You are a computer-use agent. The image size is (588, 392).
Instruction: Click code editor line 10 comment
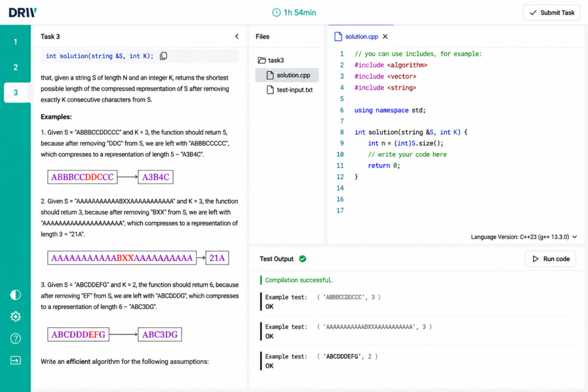pyautogui.click(x=407, y=154)
